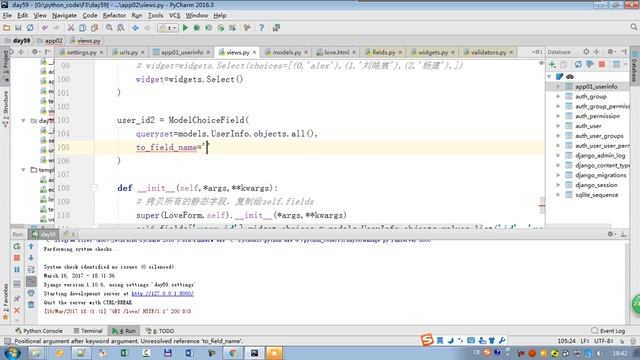Collapse the db data source node
Viewport: 640px width, 360px height.
549,77
